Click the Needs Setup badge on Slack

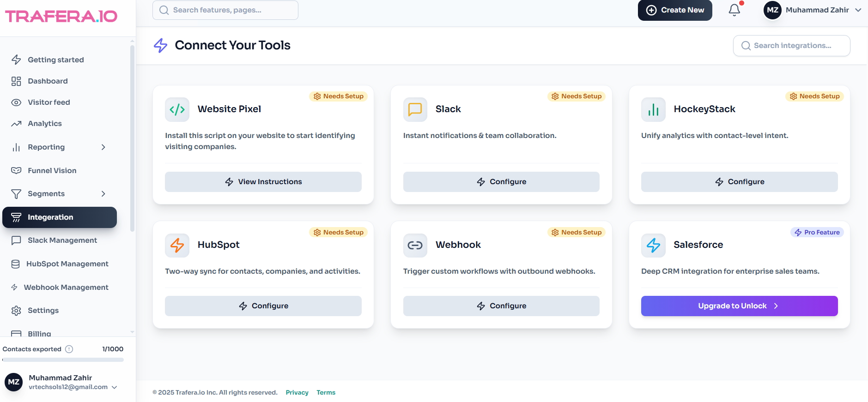(x=577, y=96)
